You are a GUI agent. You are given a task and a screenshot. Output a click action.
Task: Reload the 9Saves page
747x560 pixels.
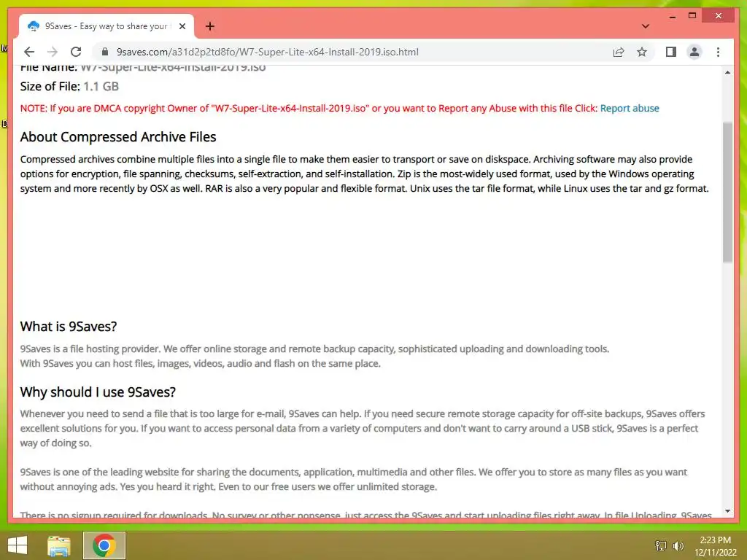pos(76,52)
